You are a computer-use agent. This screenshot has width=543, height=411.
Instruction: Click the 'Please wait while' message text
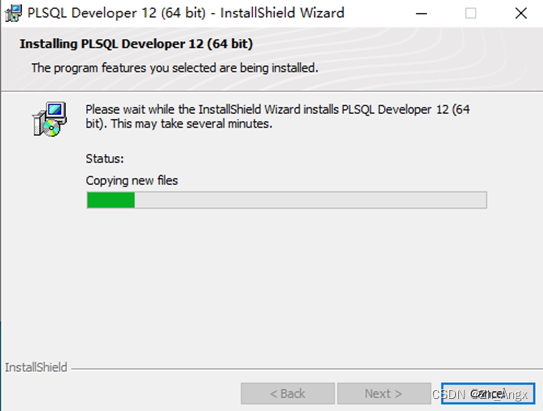point(277,109)
